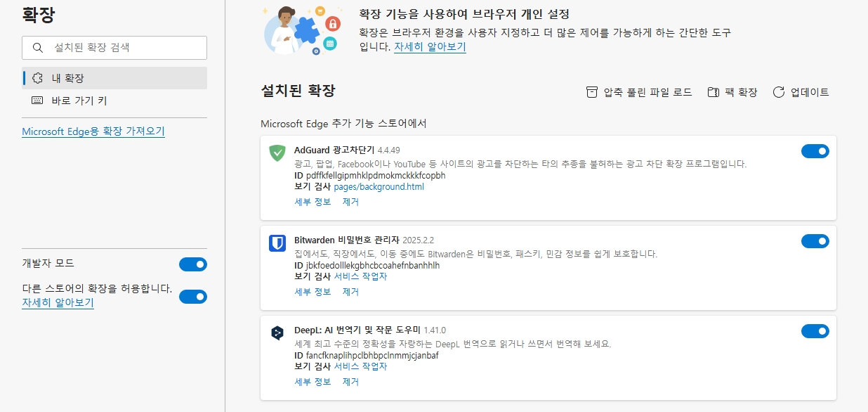Inspect DeepL 서비스 작업자
The width and height of the screenshot is (868, 412).
coord(360,366)
